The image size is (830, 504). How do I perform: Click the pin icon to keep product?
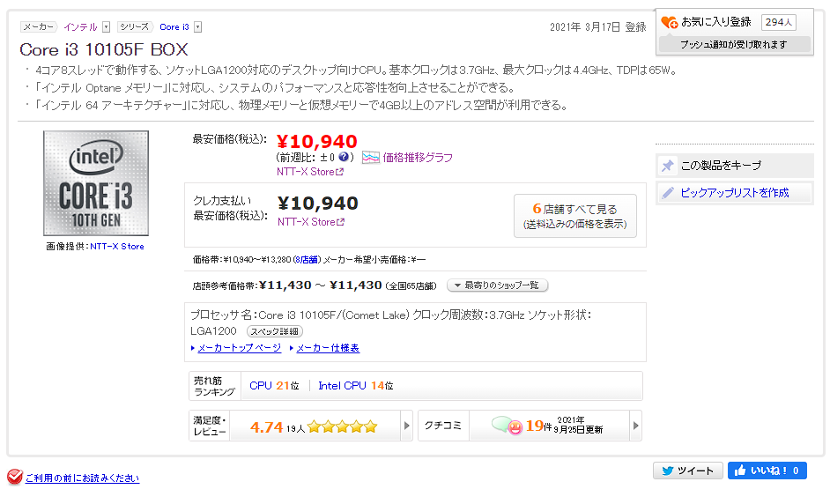click(668, 166)
